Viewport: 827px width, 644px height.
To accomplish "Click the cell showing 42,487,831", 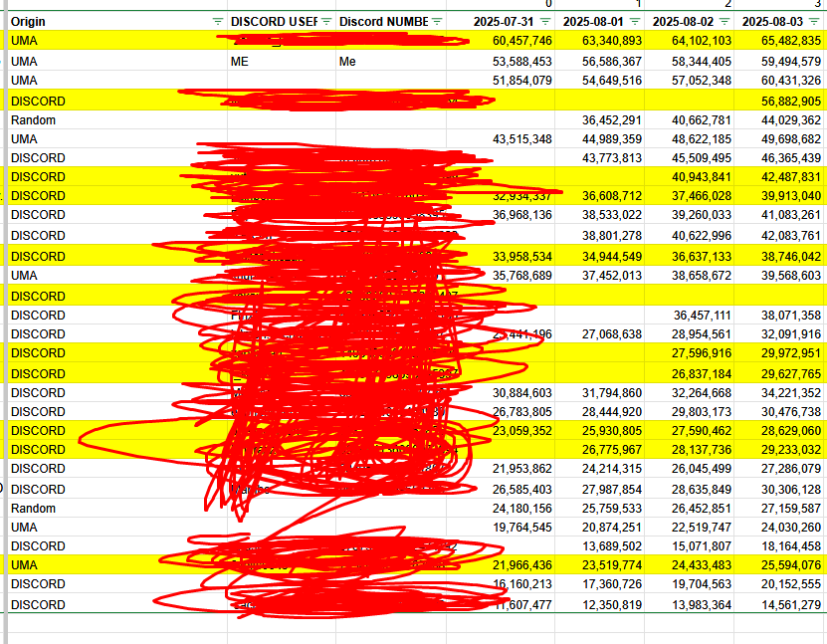I will [x=780, y=177].
